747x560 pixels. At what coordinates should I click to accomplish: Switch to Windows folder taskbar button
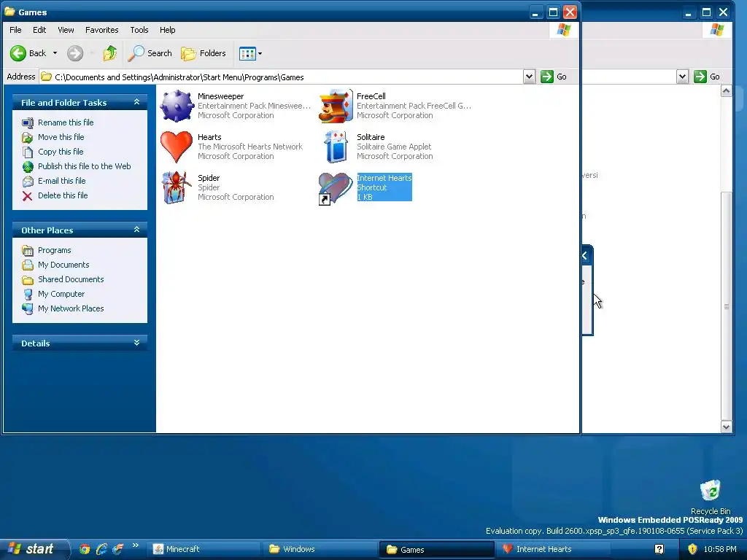click(x=320, y=549)
